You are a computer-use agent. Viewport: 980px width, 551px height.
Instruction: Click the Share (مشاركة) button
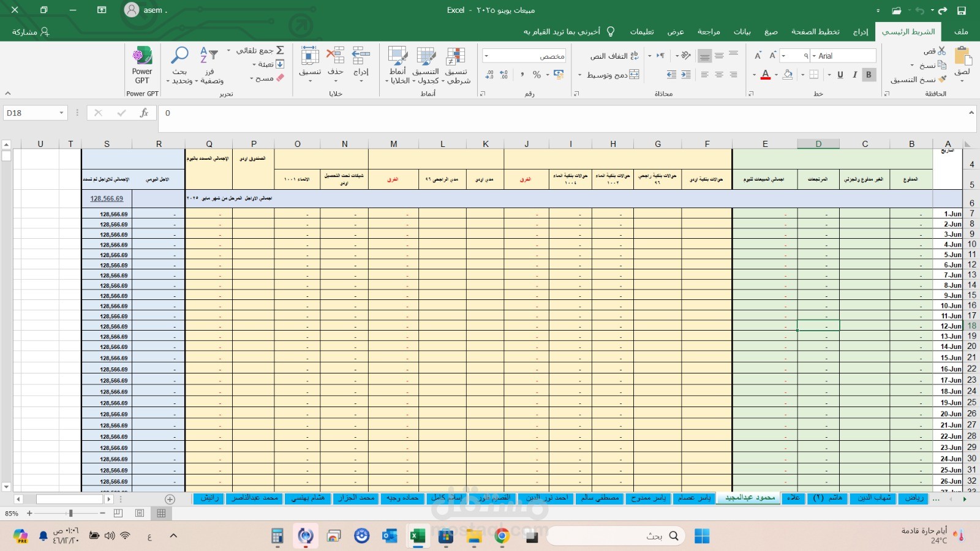point(31,32)
